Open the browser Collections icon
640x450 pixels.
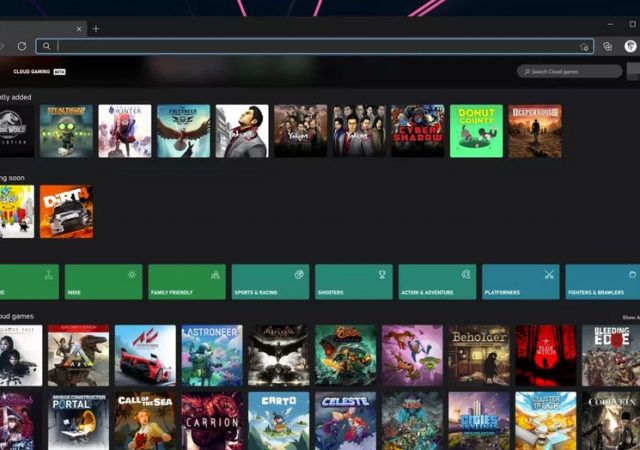(x=608, y=46)
